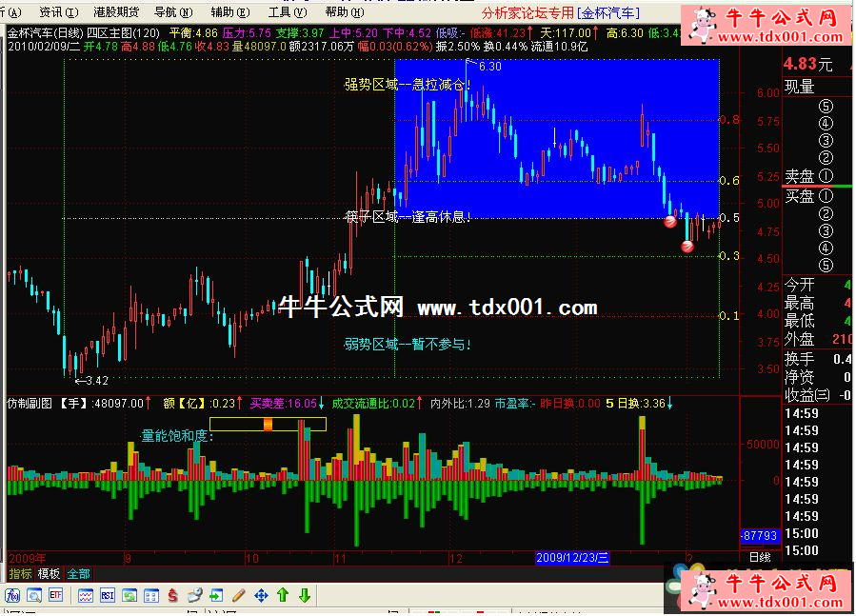856x616 pixels.
Task: Click the 净资 row
Action: 817,377
